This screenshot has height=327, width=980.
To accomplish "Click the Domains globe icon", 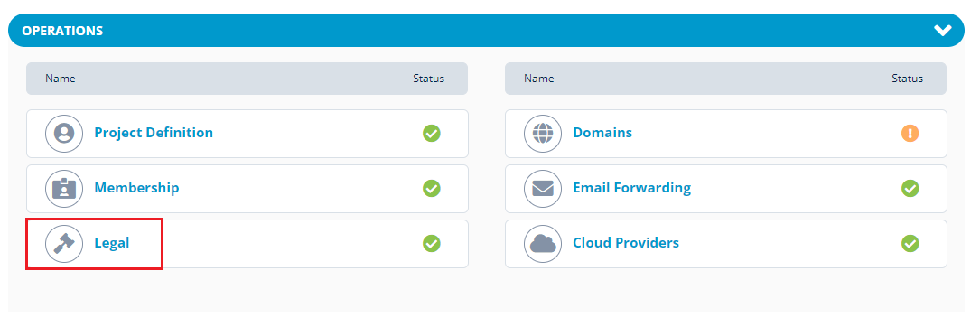I will [x=543, y=133].
